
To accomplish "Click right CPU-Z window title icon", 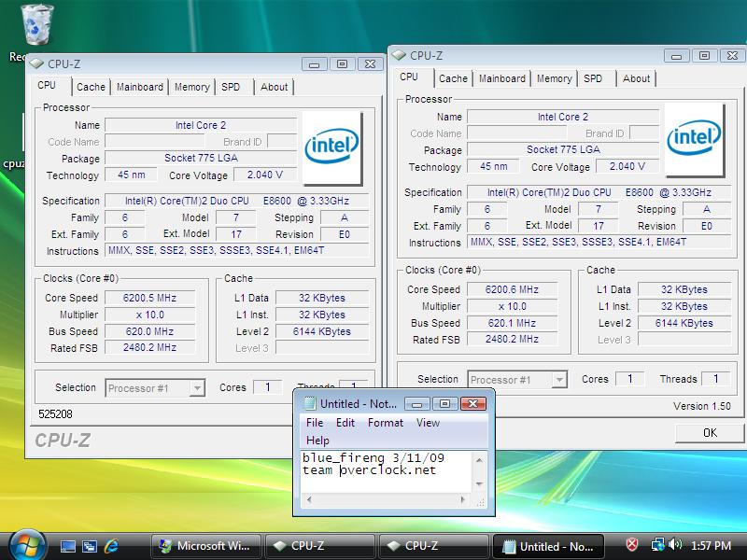I will click(x=399, y=55).
